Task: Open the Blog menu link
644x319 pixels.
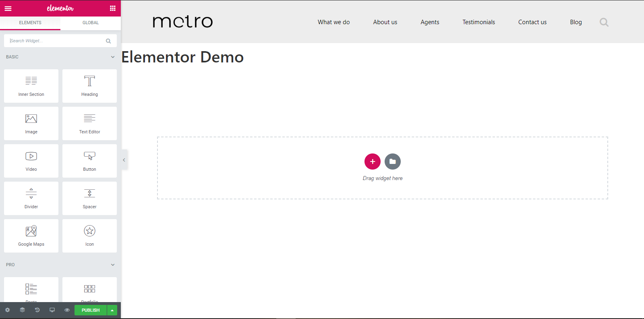Action: 576,22
